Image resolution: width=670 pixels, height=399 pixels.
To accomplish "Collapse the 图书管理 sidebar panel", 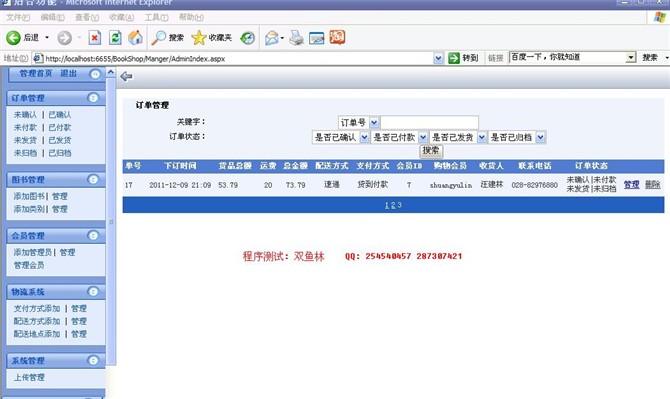I will [93, 179].
